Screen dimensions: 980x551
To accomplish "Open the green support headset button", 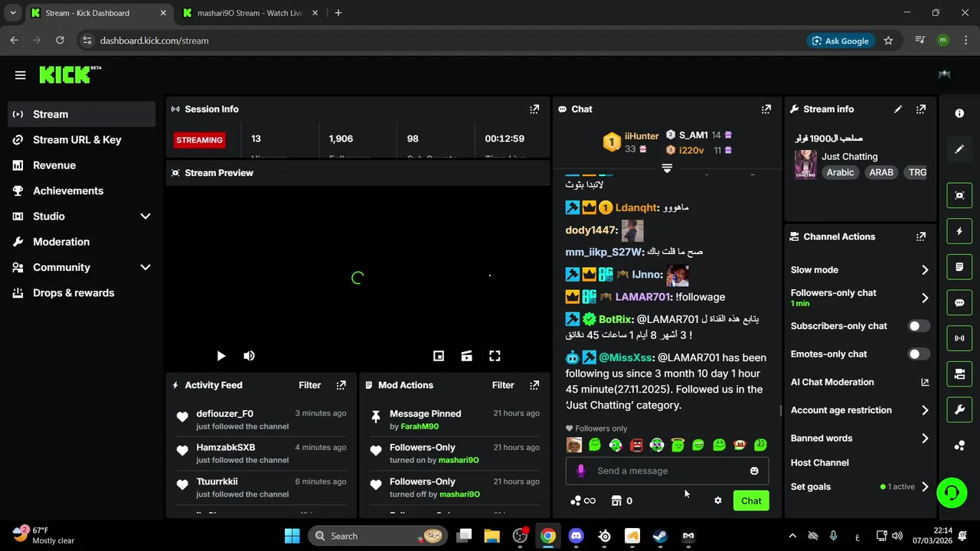I will click(x=952, y=492).
